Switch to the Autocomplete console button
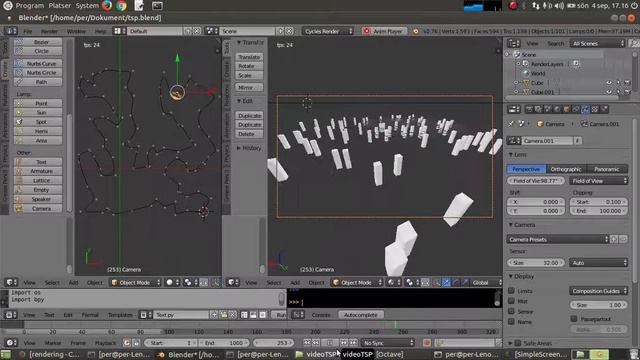 [x=361, y=315]
